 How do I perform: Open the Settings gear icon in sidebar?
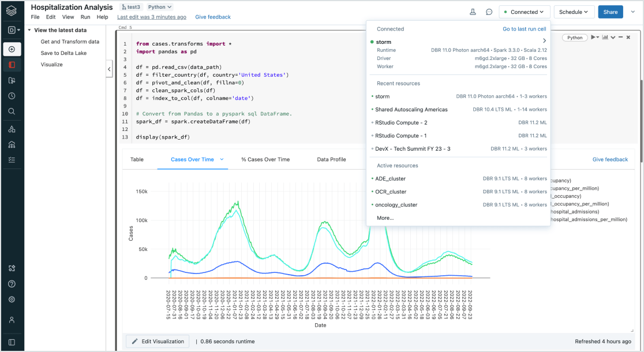(x=12, y=299)
